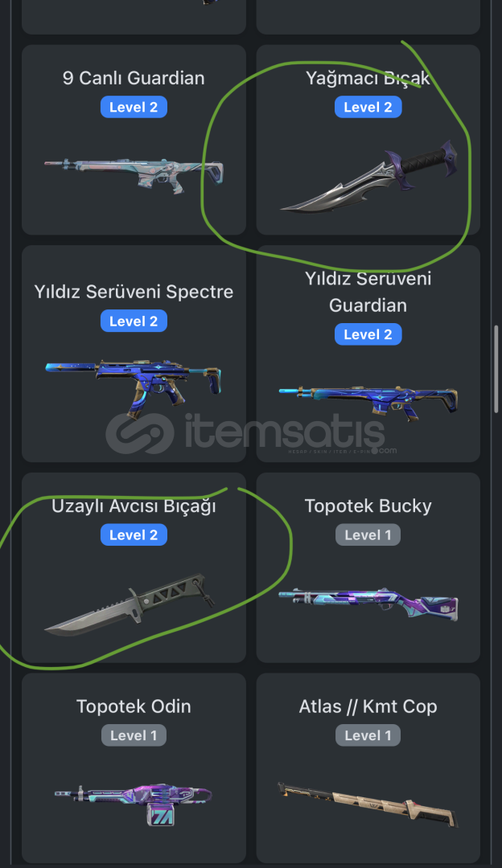The height and width of the screenshot is (868, 502).
Task: Click the 9 Canlı Guardian rifle image
Action: tap(134, 175)
